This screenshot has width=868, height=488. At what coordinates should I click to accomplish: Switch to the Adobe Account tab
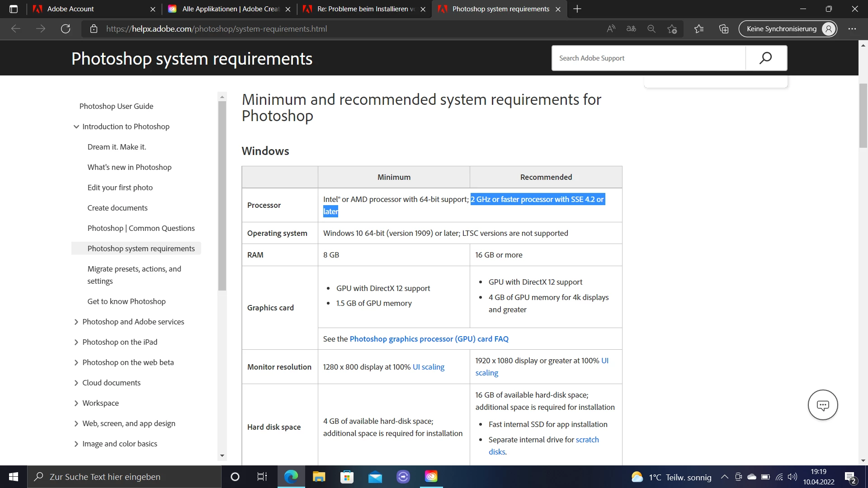coord(90,9)
